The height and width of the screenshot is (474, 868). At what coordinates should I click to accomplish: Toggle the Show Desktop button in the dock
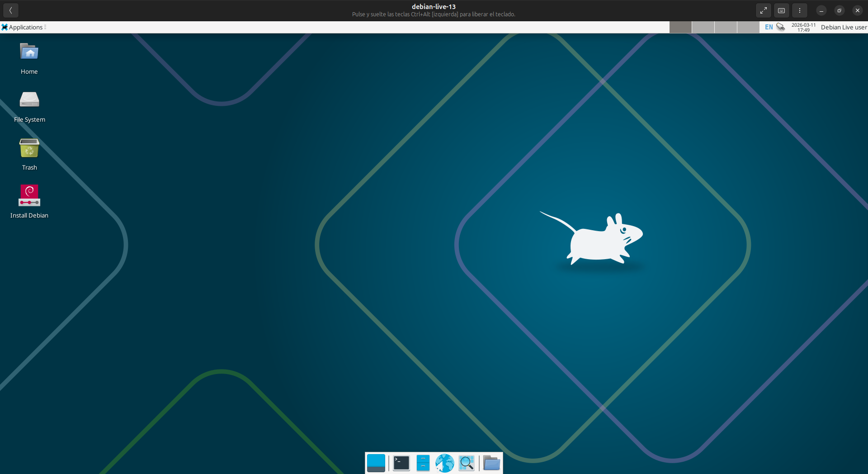click(377, 463)
